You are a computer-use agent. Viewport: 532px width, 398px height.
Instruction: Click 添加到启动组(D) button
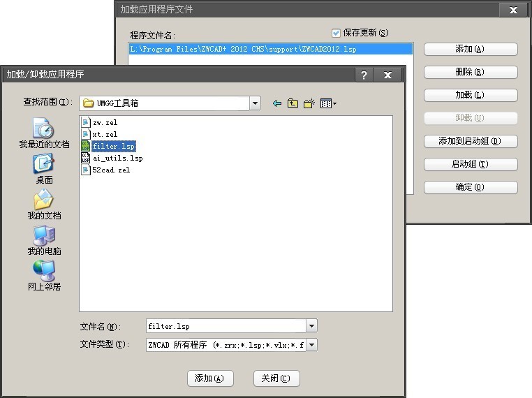coord(471,141)
